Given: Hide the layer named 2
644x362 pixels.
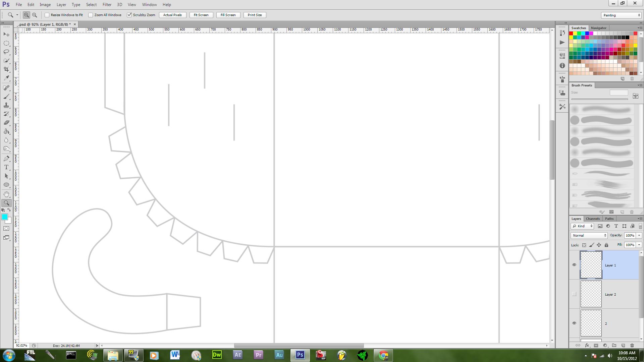Looking at the screenshot, I should coord(574,323).
